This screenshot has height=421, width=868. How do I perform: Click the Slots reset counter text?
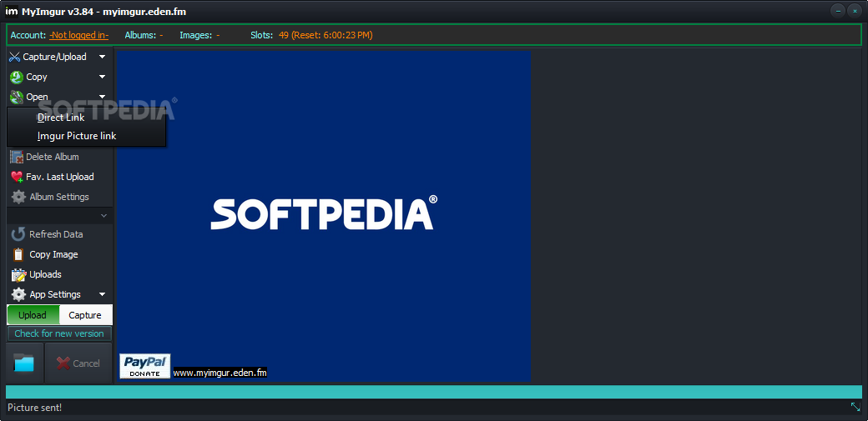pos(325,35)
